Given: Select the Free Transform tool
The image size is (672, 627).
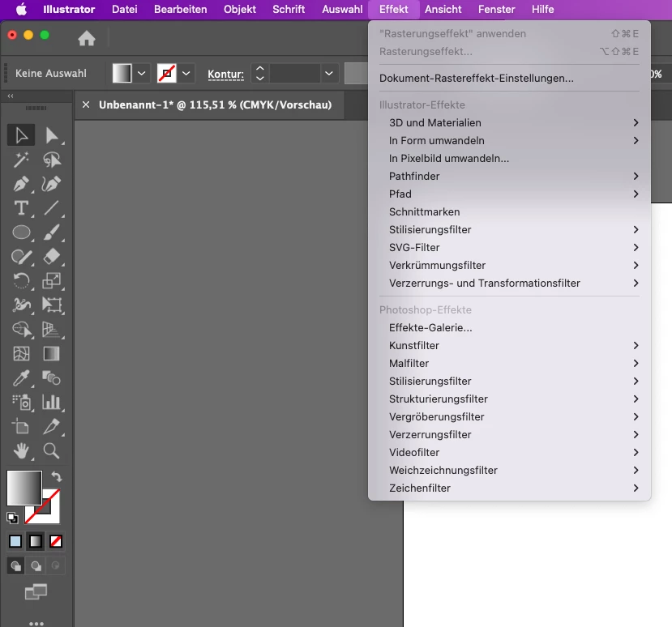Looking at the screenshot, I should (52, 305).
